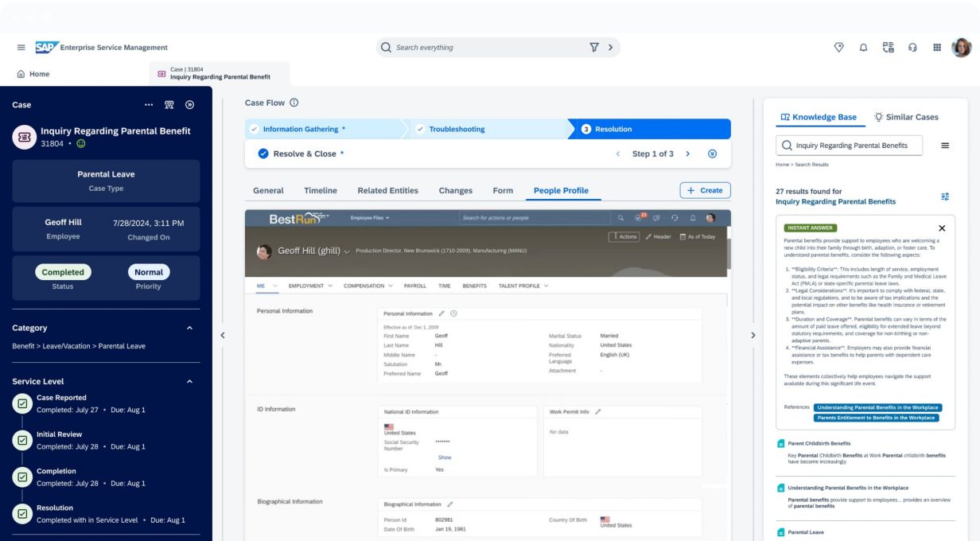Open the app launcher grid icon
Screen dimensions: 980x541
click(x=937, y=48)
